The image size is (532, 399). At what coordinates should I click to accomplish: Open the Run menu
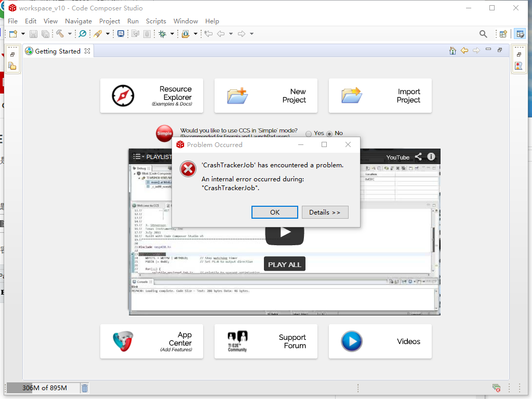[133, 21]
